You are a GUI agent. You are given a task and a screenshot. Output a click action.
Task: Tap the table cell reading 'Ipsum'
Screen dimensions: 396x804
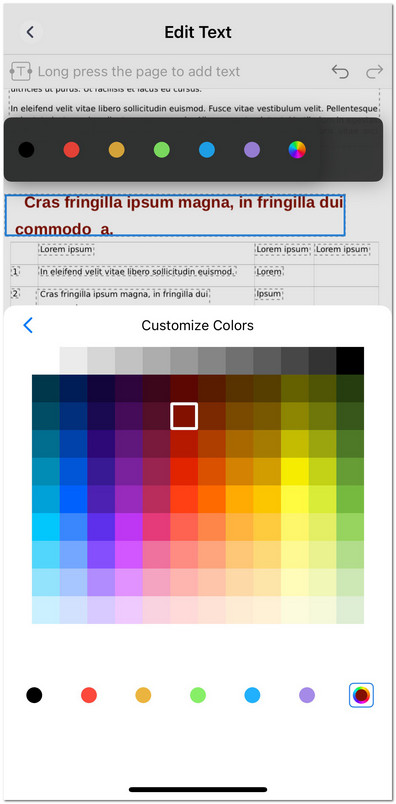coord(269,294)
